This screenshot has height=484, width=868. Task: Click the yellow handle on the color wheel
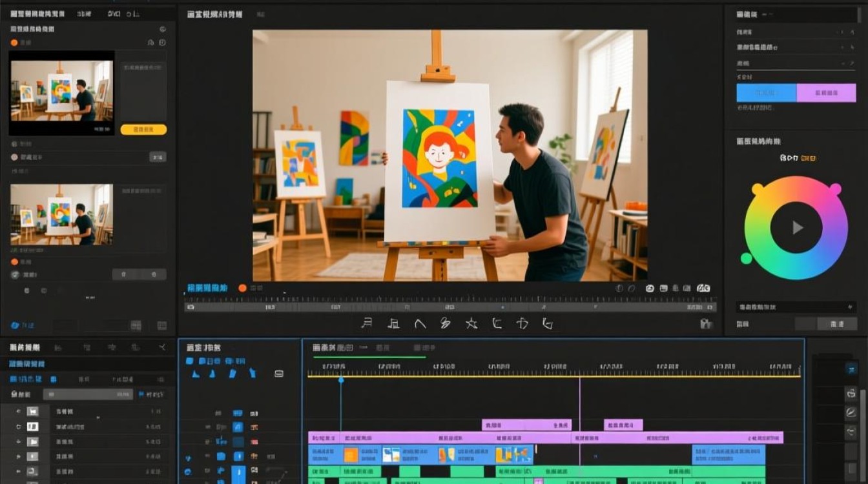tap(758, 189)
